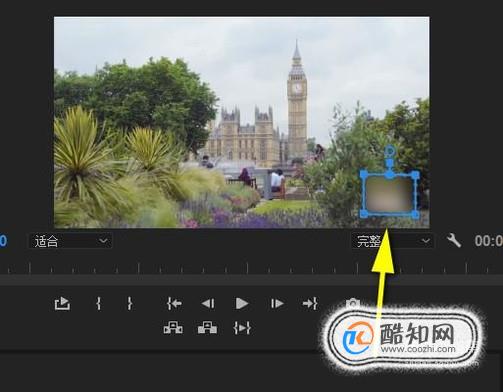Image resolution: width=503 pixels, height=392 pixels.
Task: Click the mask feather circle handle
Action: click(390, 151)
